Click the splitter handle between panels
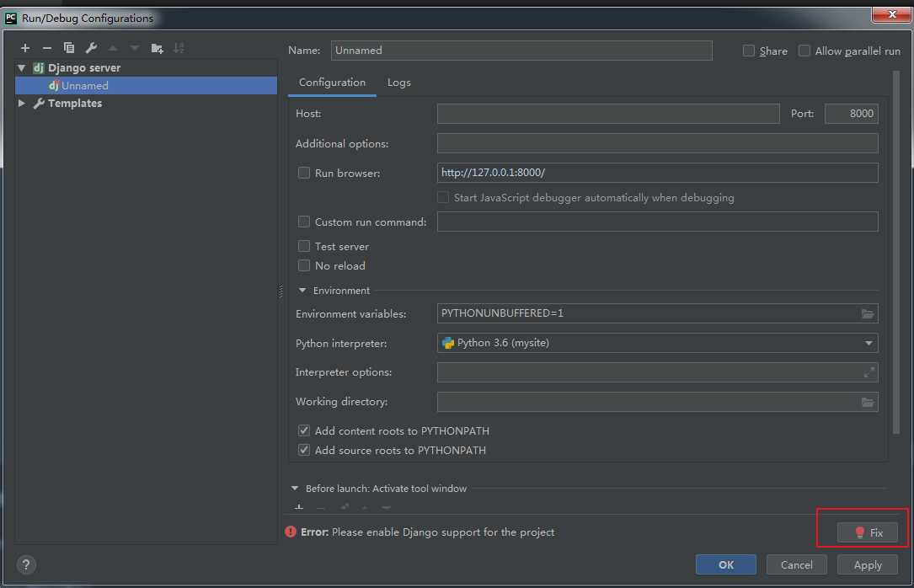This screenshot has height=588, width=914. pyautogui.click(x=281, y=291)
